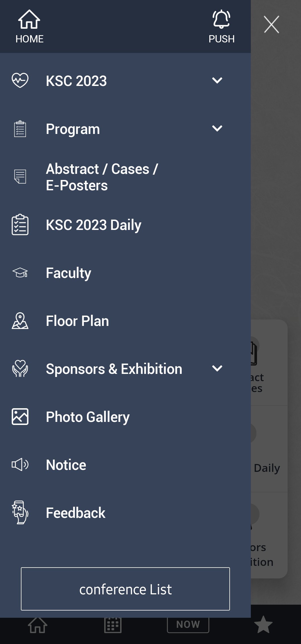
Task: Tap the HOME house icon in drawer header
Action: [x=29, y=20]
